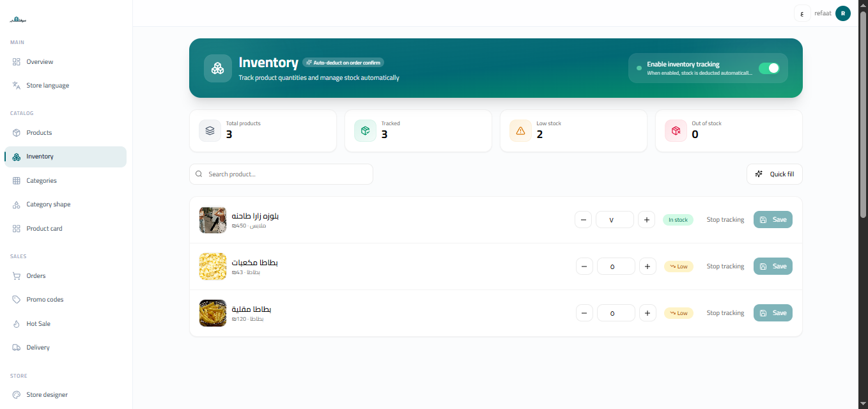Click the Hot Sale flame icon
868x409 pixels.
[17, 324]
